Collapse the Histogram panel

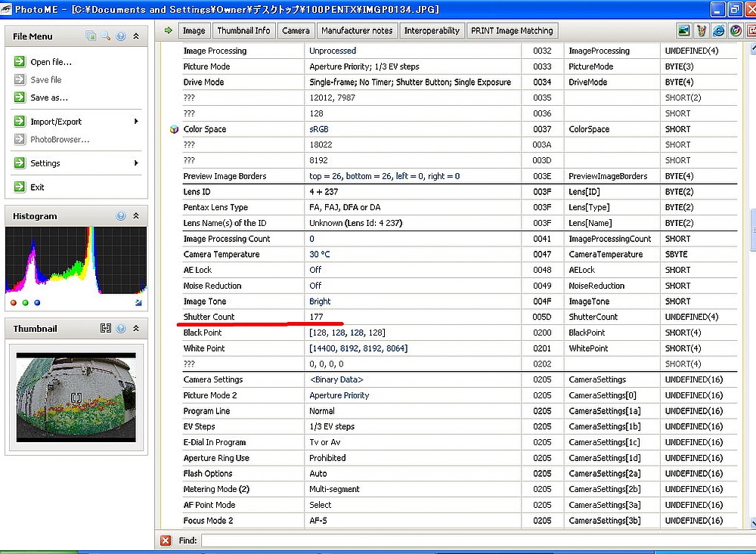136,216
